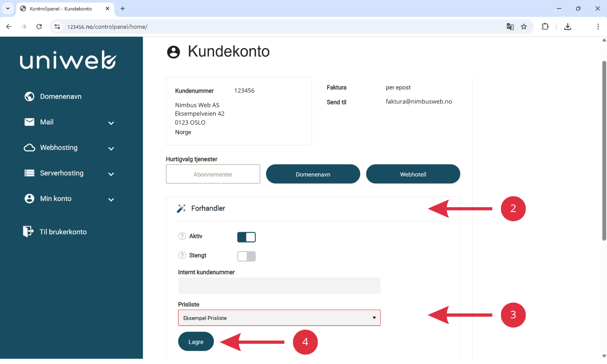Expand the Webhosting submenu chevron
Screen dimensions: 607x364
111,148
